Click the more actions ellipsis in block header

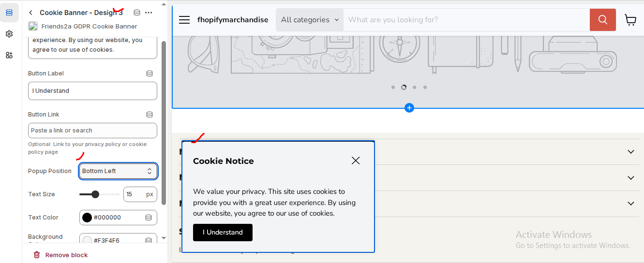click(149, 13)
